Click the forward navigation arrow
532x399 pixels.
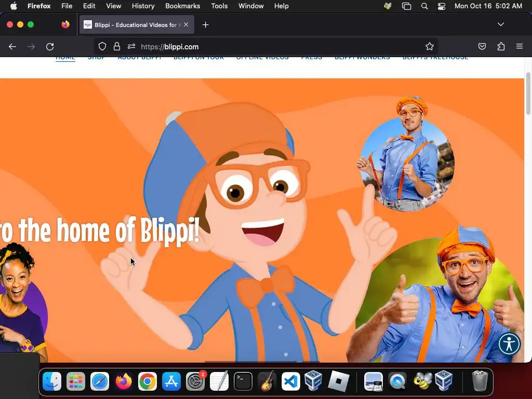click(x=31, y=47)
